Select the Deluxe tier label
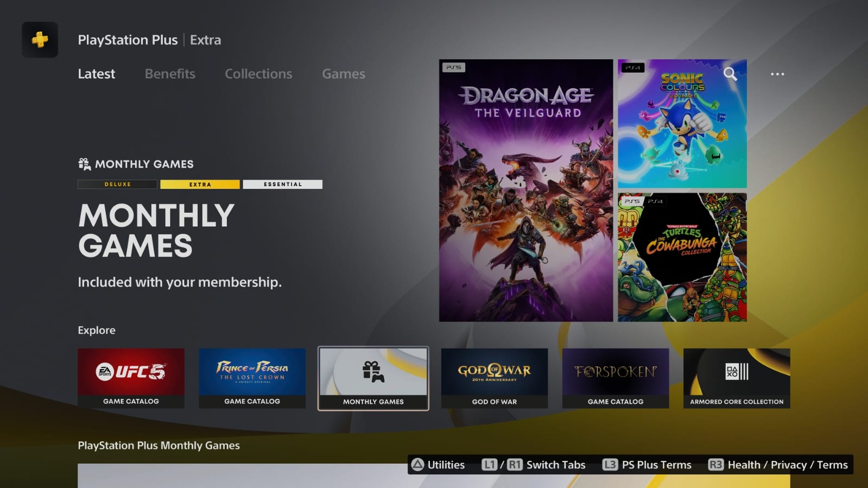 click(x=117, y=185)
